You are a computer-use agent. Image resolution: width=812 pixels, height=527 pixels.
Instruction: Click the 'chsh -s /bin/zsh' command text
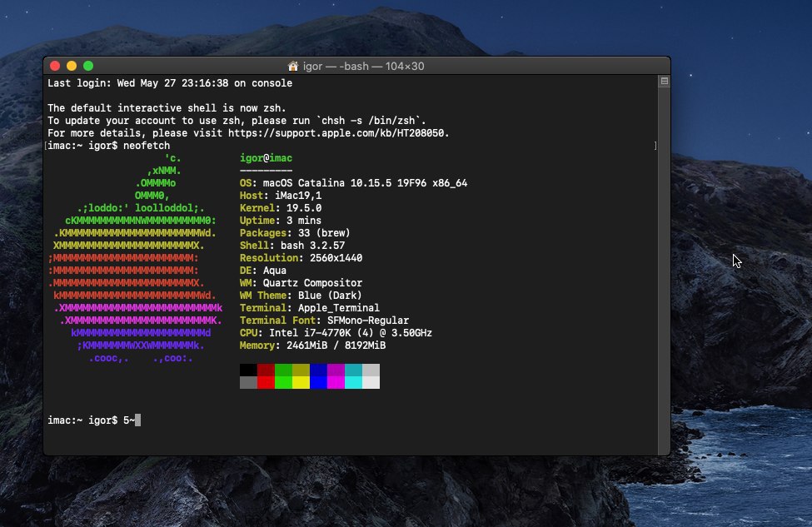(368, 120)
